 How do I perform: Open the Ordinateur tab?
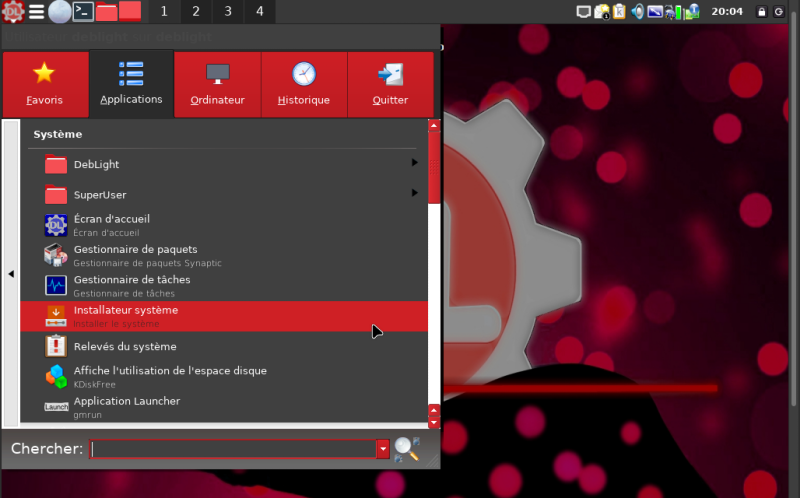pyautogui.click(x=217, y=84)
